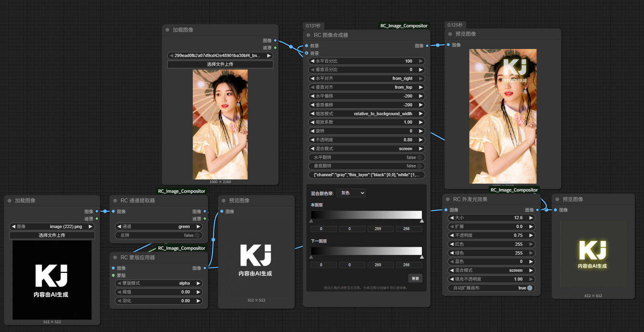Increase glow 蓝色 value with right arrow
The width and height of the screenshot is (644, 332).
pyautogui.click(x=531, y=262)
